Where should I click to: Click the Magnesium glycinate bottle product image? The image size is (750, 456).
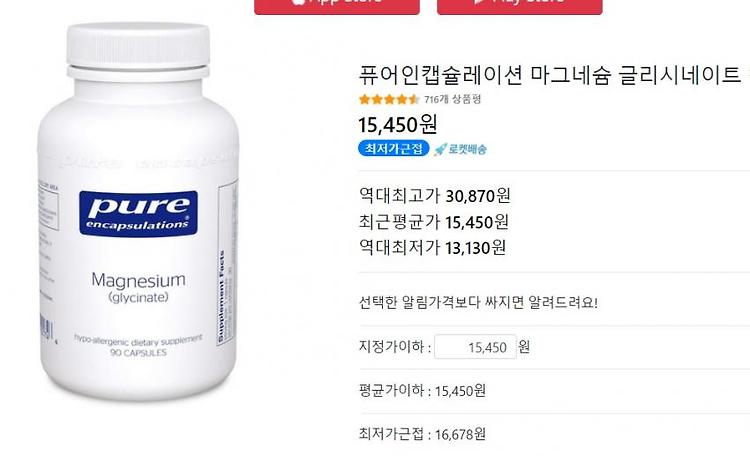pos(138,211)
